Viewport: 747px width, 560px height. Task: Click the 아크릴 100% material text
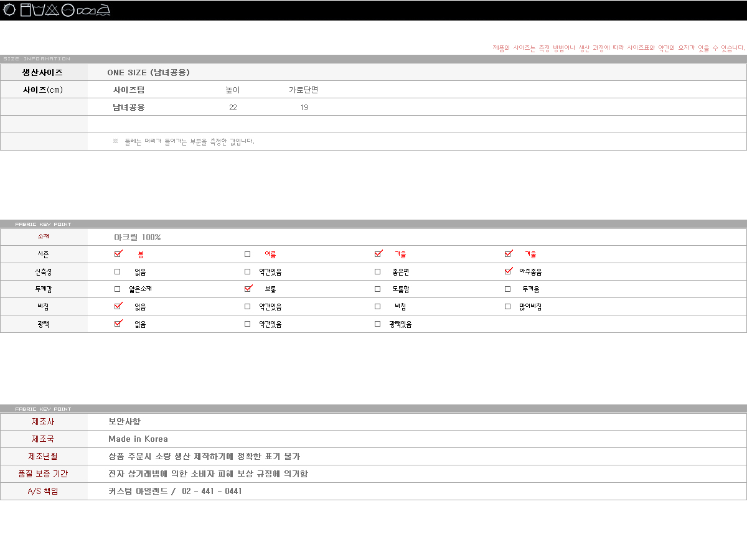click(137, 237)
